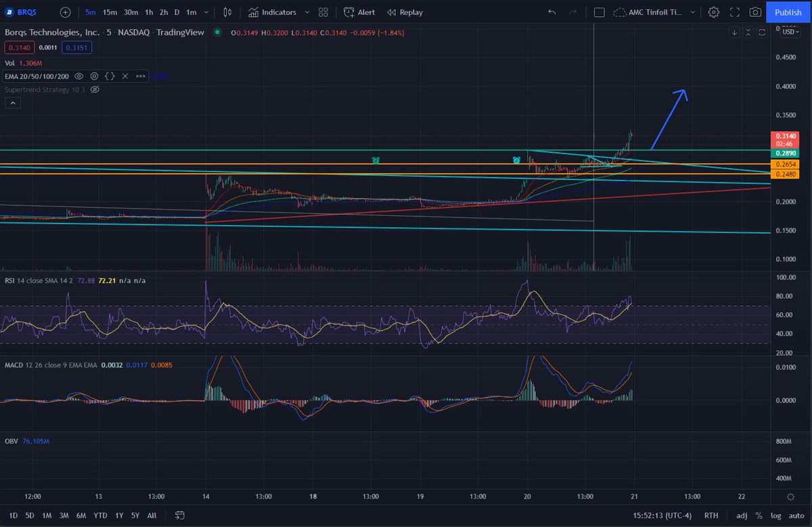Image resolution: width=812 pixels, height=527 pixels.
Task: Remove the EMA indicator with X
Action: [x=125, y=76]
